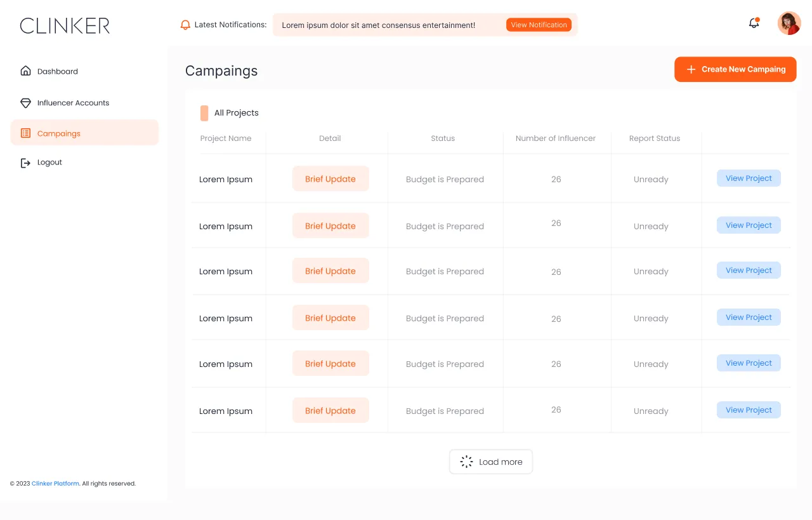Viewport: 812px width, 520px height.
Task: Click the notification bell with orange dot
Action: (x=754, y=23)
